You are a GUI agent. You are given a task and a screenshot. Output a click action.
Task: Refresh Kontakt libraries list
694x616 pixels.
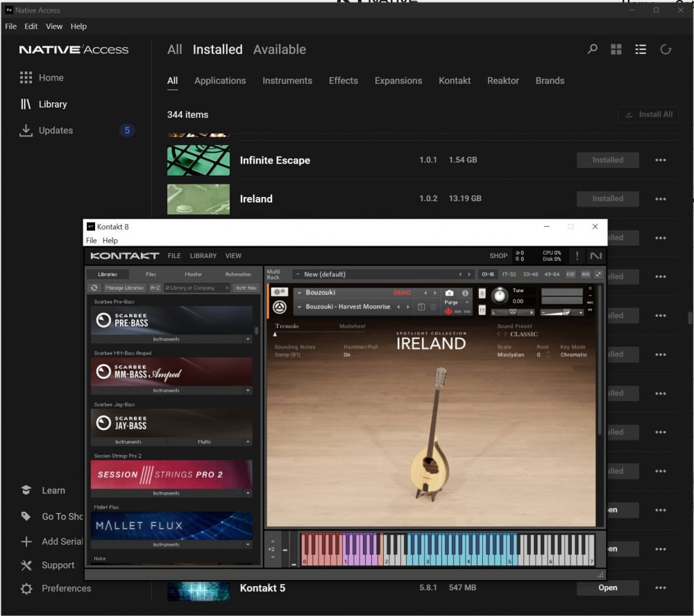tap(94, 288)
